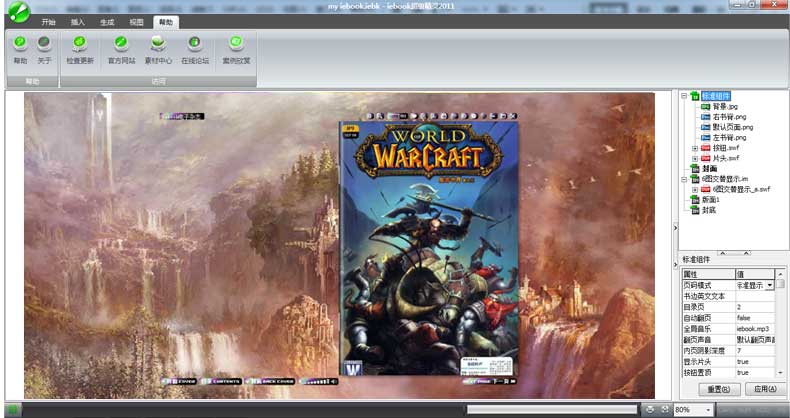Select 默认页面.png in the tree
790x418 pixels.
pos(733,127)
